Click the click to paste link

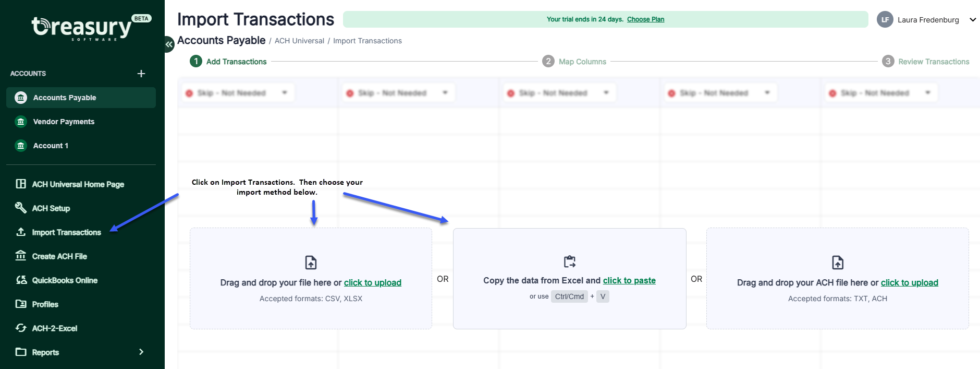pyautogui.click(x=629, y=280)
